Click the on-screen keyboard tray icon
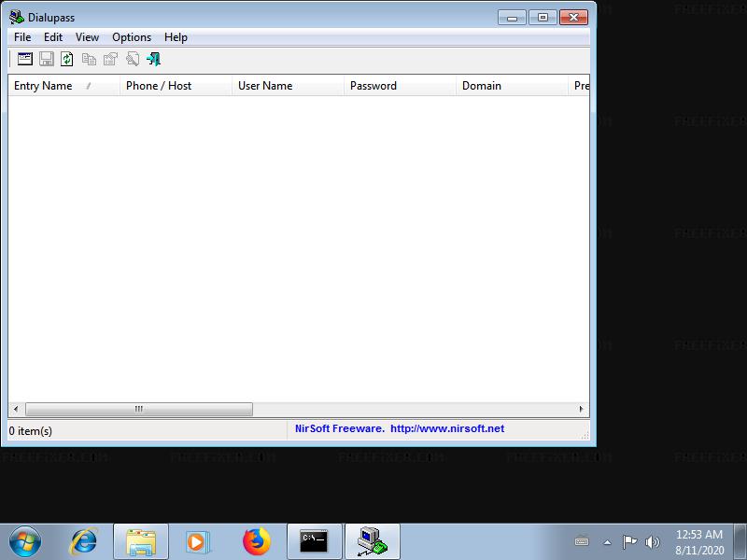This screenshot has width=747, height=560. [582, 541]
